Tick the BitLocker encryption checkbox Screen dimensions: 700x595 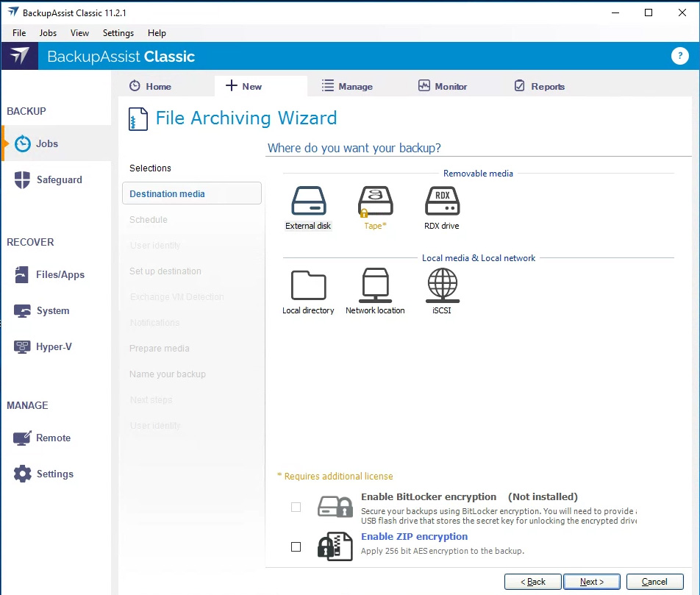coord(296,507)
